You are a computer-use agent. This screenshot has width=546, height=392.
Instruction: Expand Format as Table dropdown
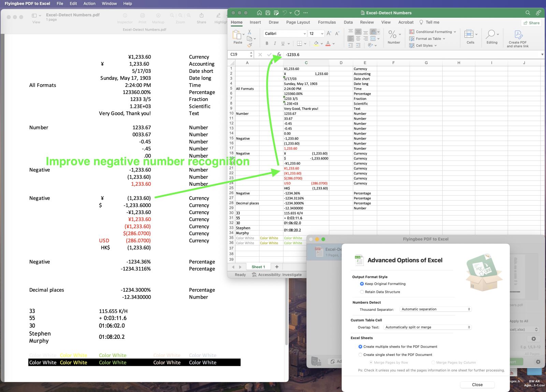[444, 39]
